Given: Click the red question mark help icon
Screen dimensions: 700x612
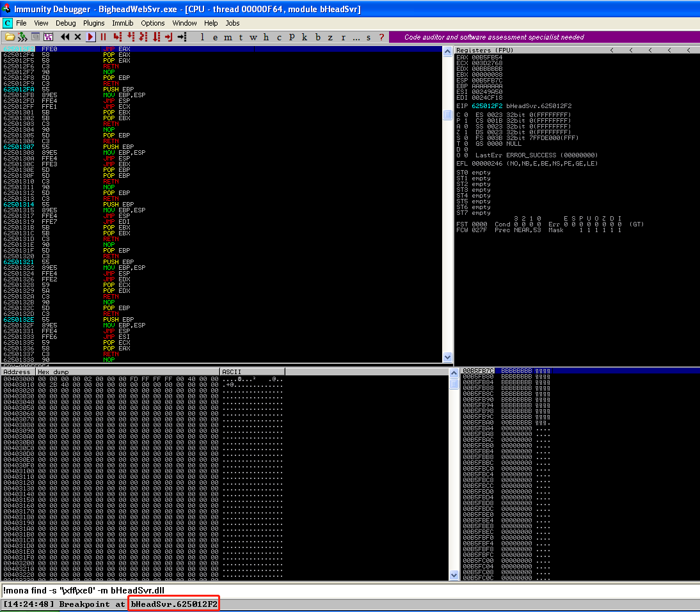Looking at the screenshot, I should click(382, 37).
